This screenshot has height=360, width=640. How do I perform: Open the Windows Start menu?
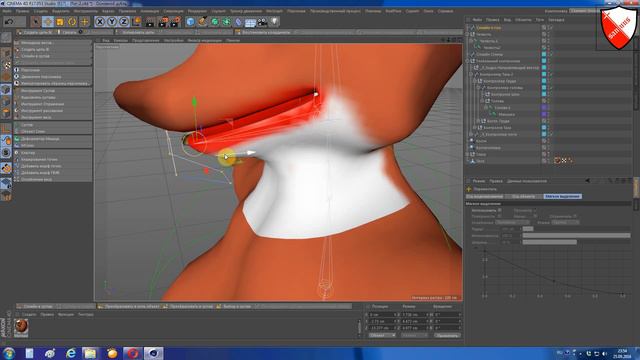click(x=9, y=353)
